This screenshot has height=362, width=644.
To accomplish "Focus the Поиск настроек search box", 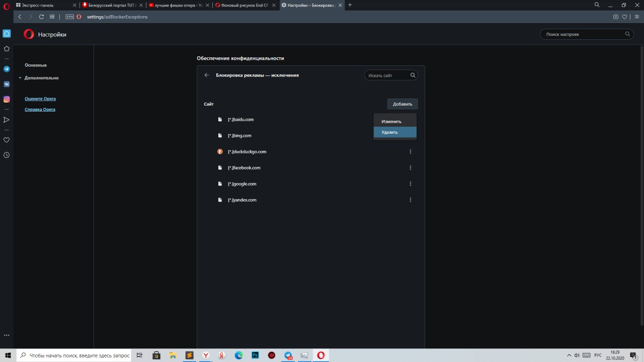I will (586, 34).
